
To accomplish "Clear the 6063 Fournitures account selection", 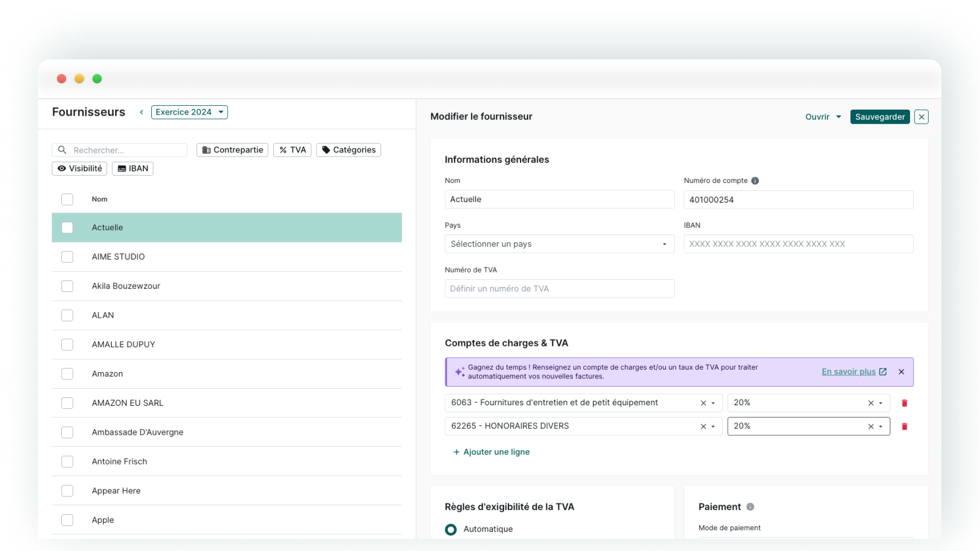I will click(x=703, y=403).
